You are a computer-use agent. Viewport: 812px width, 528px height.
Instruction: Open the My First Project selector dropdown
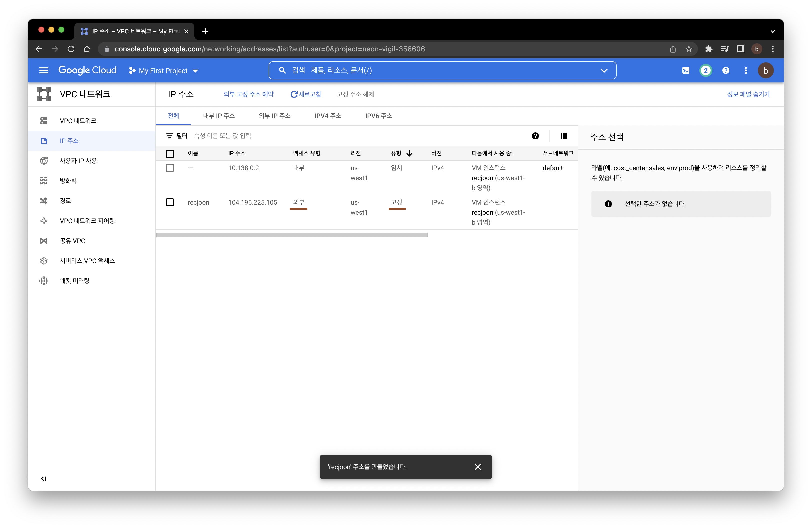163,70
